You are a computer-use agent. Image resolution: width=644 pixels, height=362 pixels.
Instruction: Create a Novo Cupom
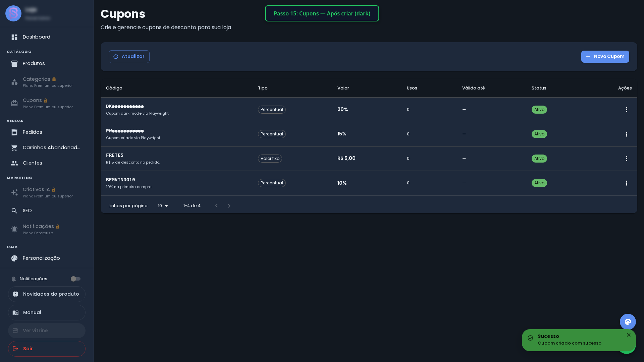pyautogui.click(x=605, y=57)
